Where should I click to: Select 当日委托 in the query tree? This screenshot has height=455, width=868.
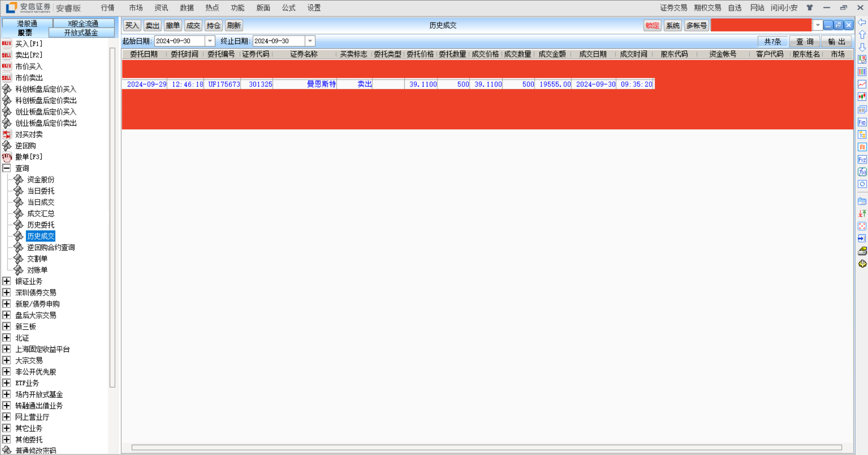[41, 191]
